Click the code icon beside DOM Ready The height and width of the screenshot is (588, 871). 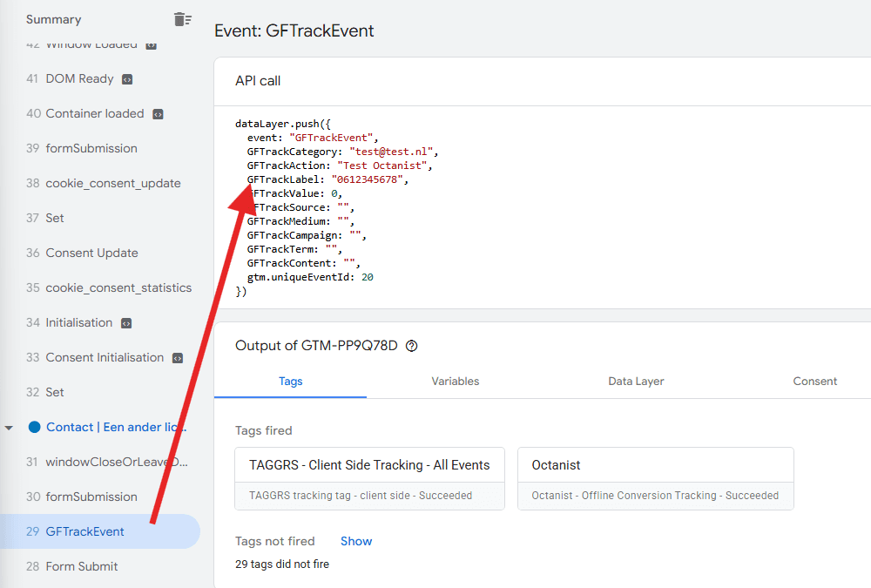[x=127, y=79]
